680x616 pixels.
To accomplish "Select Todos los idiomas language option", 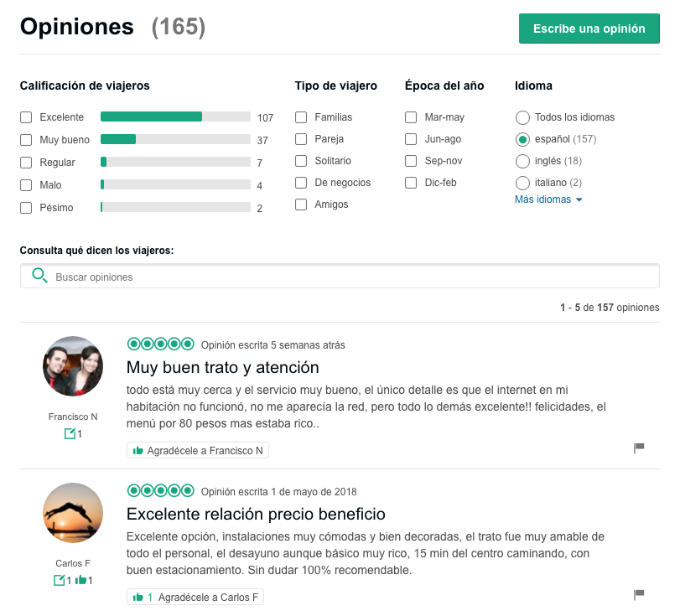I will pyautogui.click(x=522, y=117).
